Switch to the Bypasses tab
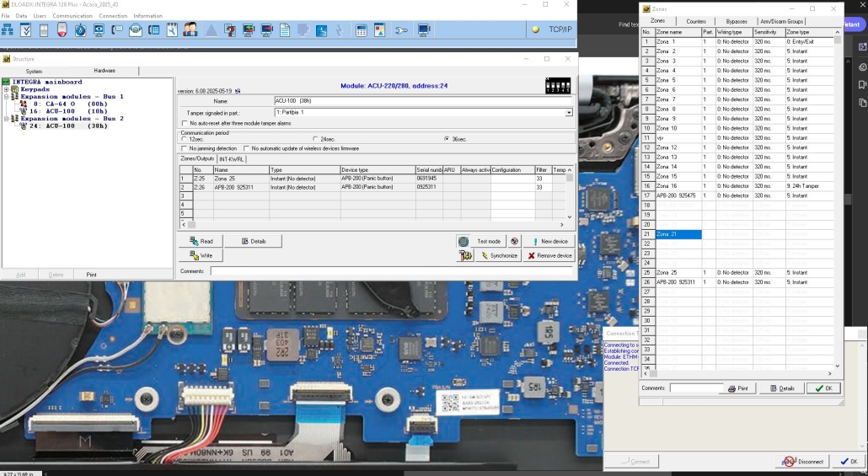 pos(736,21)
